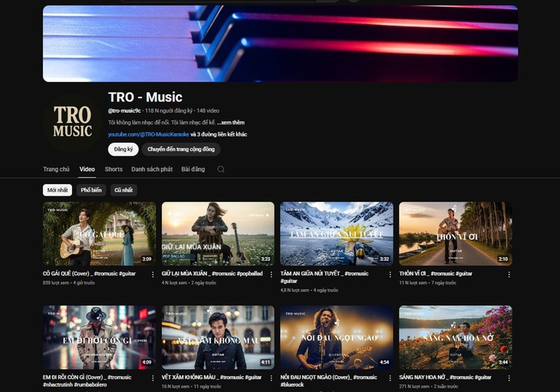Select the Mới nhất sort filter
This screenshot has width=560, height=392.
pos(58,189)
